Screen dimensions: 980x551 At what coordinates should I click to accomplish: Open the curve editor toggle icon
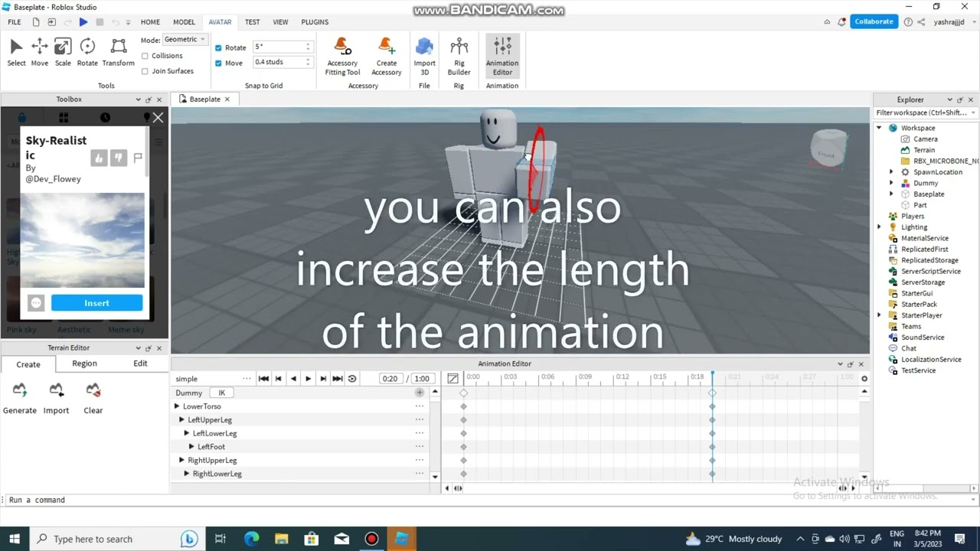[452, 378]
